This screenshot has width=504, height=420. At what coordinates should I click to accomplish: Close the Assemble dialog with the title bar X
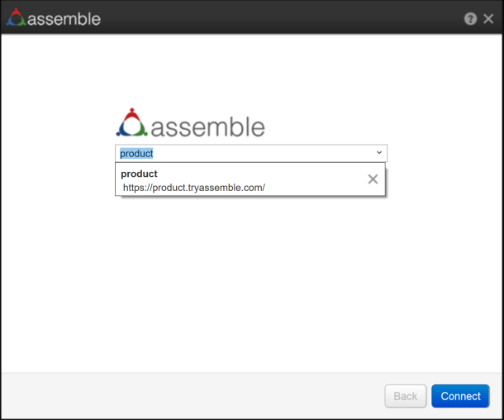point(487,18)
